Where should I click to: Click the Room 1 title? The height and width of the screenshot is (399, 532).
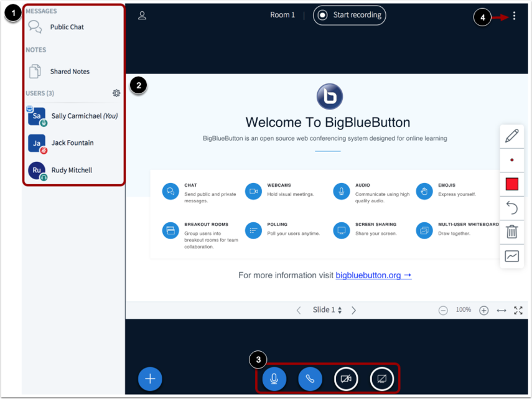coord(282,15)
